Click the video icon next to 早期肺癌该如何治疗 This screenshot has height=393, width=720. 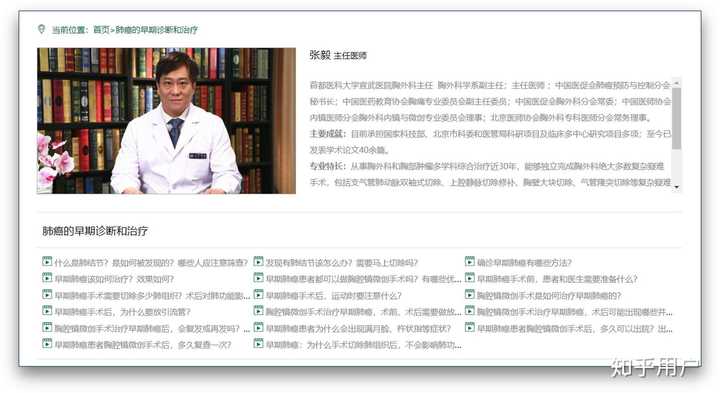tap(47, 278)
